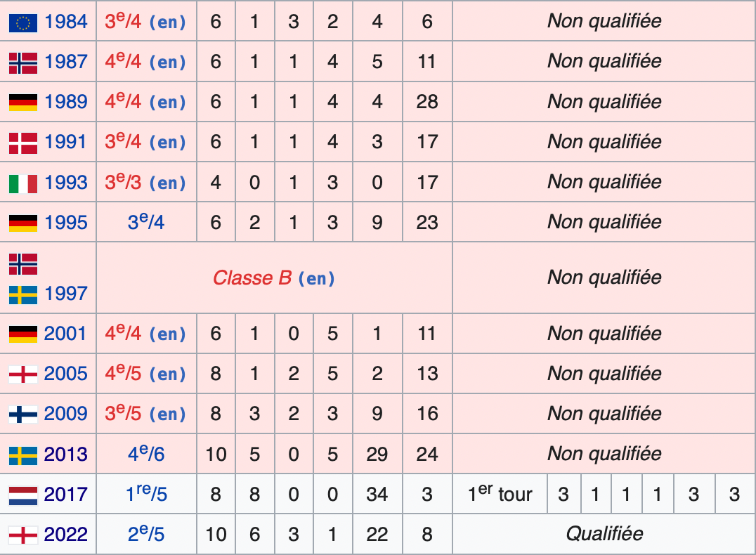Open the 3e/4 qualification link for 1995

pos(146,222)
